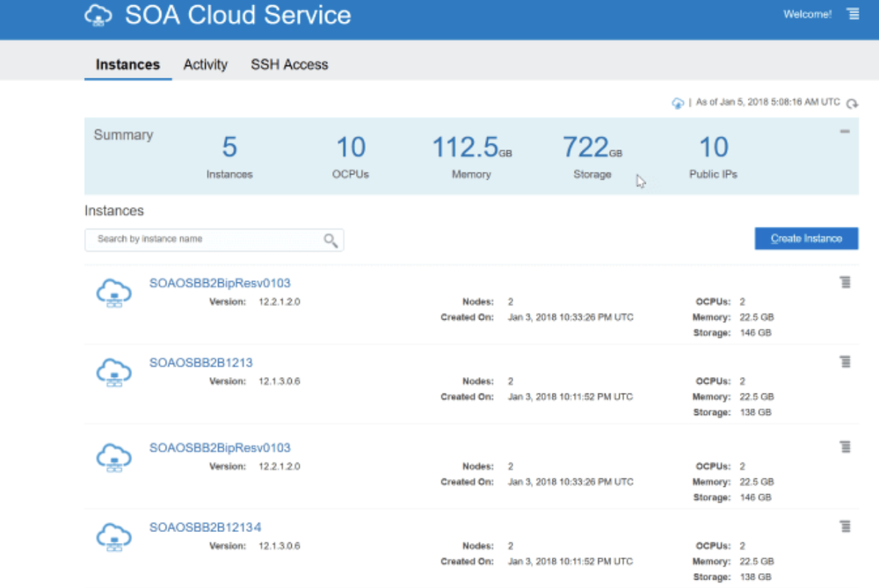Focus the Search by instance name field
879x588 pixels.
click(x=214, y=239)
